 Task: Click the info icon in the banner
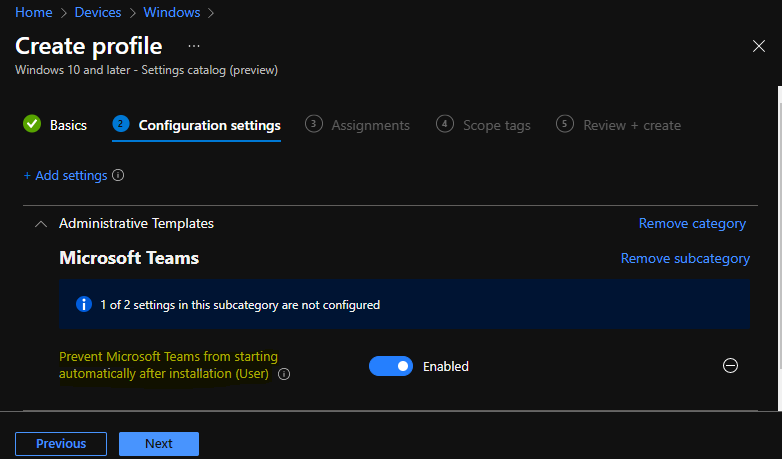[x=84, y=304]
